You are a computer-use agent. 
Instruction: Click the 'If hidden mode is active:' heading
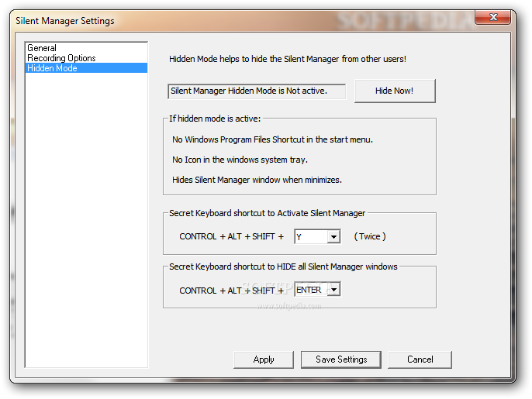tap(215, 119)
